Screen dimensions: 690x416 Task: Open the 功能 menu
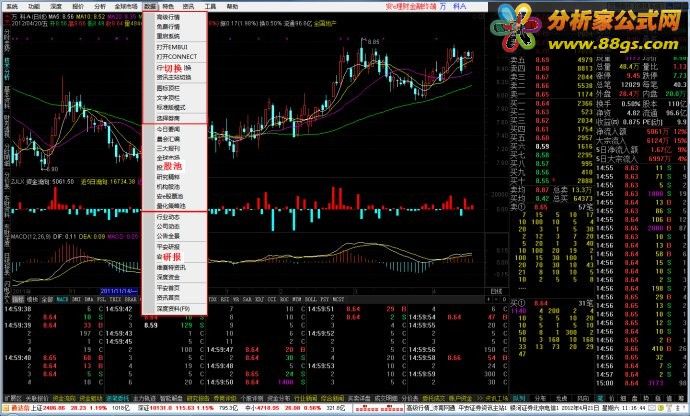[34, 7]
